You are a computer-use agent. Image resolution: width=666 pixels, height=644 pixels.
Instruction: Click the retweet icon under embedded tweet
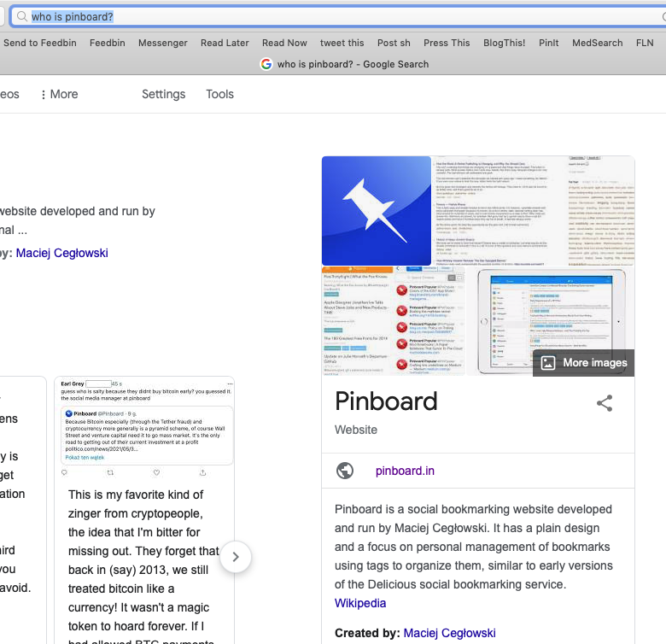(x=110, y=472)
